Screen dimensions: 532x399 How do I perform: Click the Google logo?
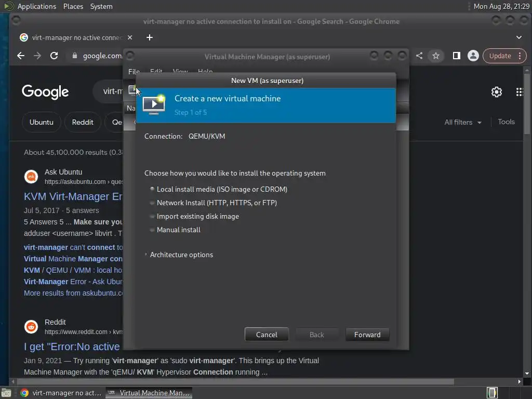coord(45,91)
